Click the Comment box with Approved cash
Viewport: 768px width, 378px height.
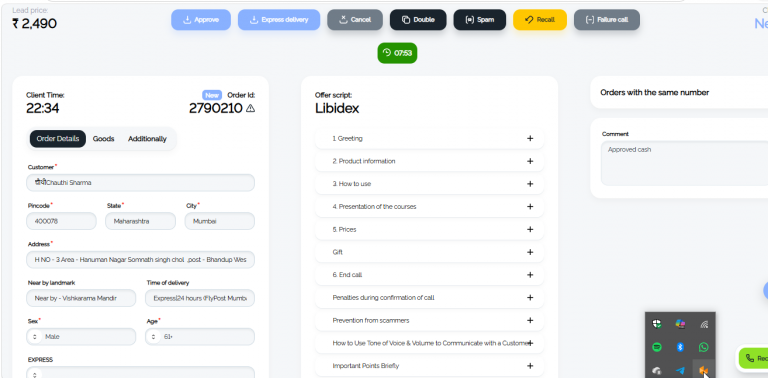point(685,164)
